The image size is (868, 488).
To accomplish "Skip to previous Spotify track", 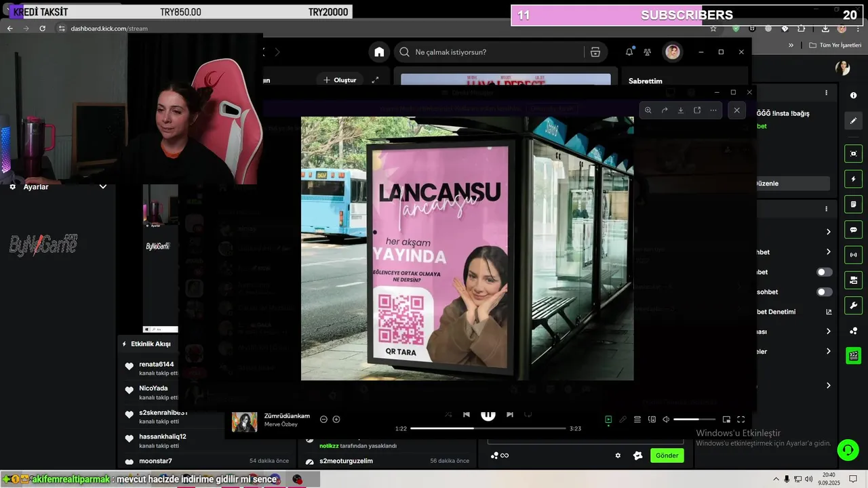I will [x=467, y=415].
